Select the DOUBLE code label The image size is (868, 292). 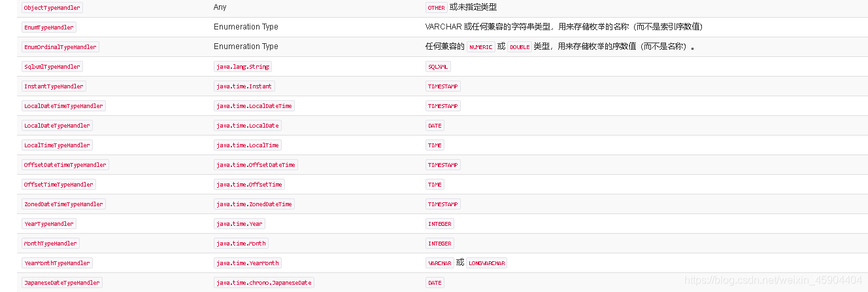[x=520, y=47]
